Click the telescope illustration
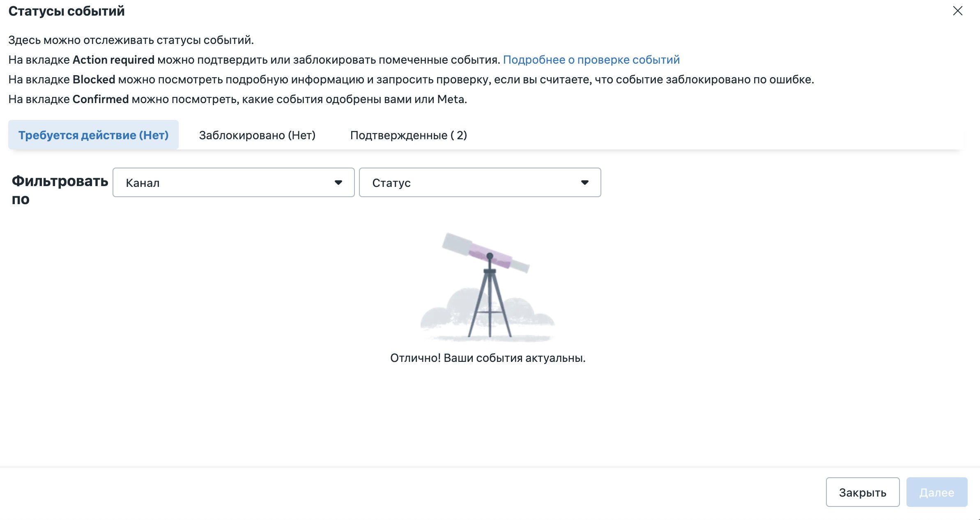 tap(488, 286)
